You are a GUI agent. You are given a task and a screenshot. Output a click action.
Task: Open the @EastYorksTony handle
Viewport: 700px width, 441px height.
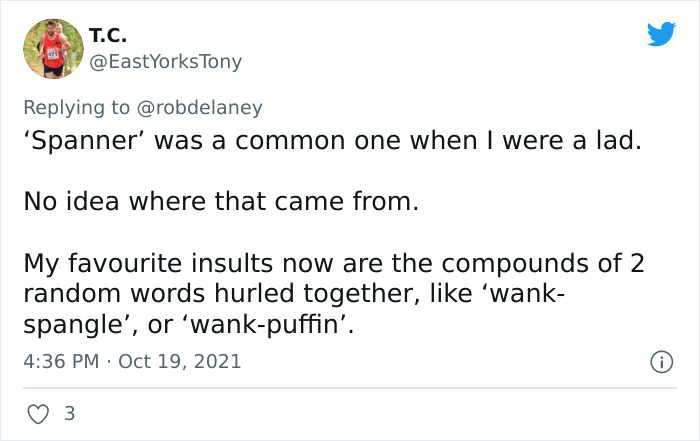click(x=165, y=62)
